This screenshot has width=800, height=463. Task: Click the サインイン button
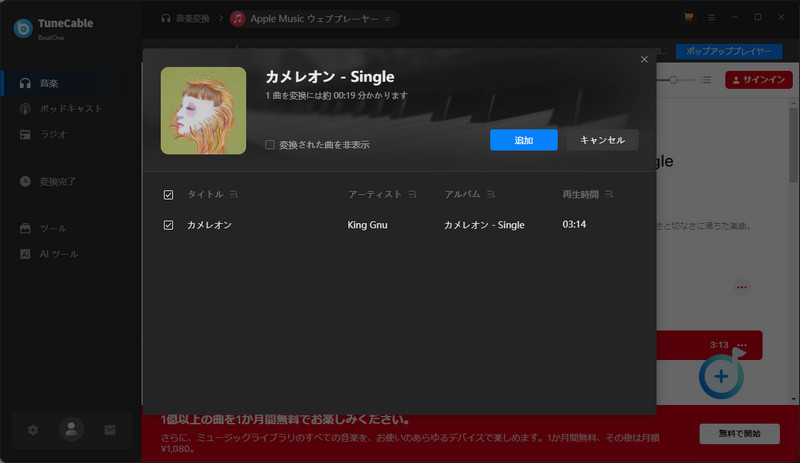coord(759,80)
